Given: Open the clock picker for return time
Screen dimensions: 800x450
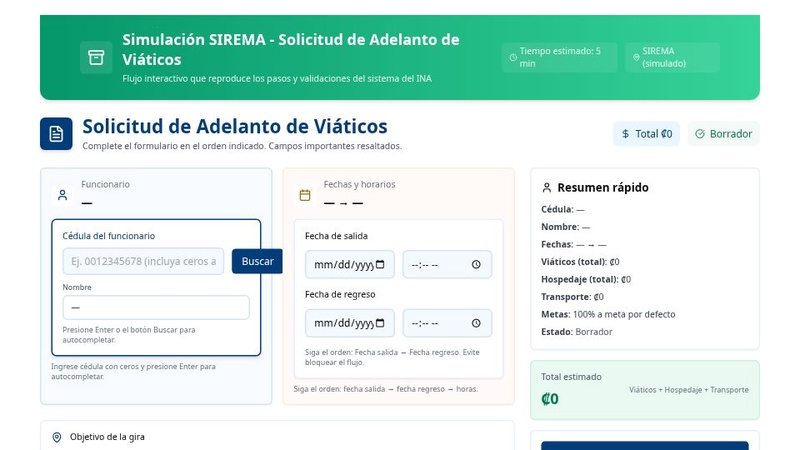Looking at the screenshot, I should [x=476, y=323].
